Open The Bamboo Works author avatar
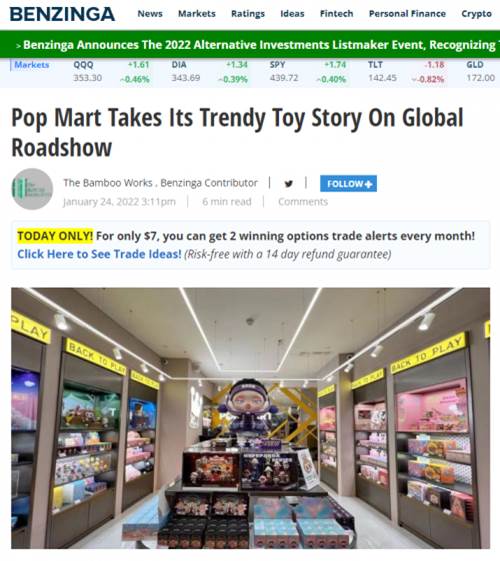The image size is (500, 561). [x=32, y=189]
